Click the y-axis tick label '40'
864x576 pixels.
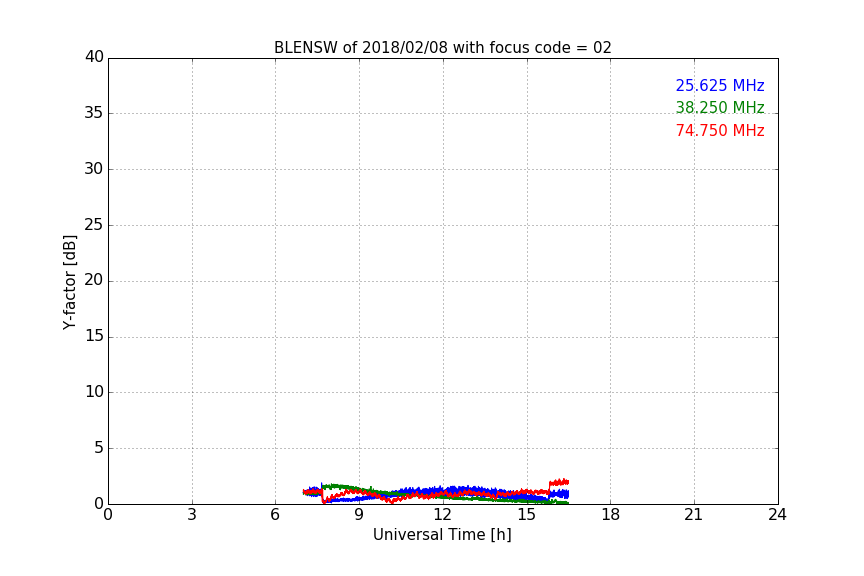(x=94, y=57)
